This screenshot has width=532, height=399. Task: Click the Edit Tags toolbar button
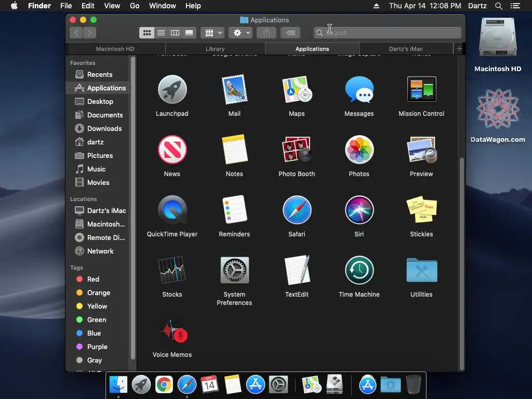(290, 33)
